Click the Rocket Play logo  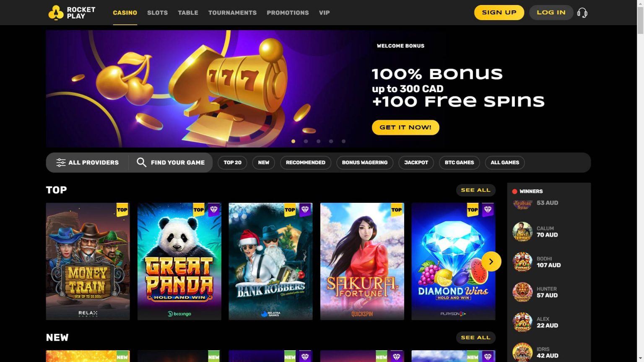click(x=72, y=13)
